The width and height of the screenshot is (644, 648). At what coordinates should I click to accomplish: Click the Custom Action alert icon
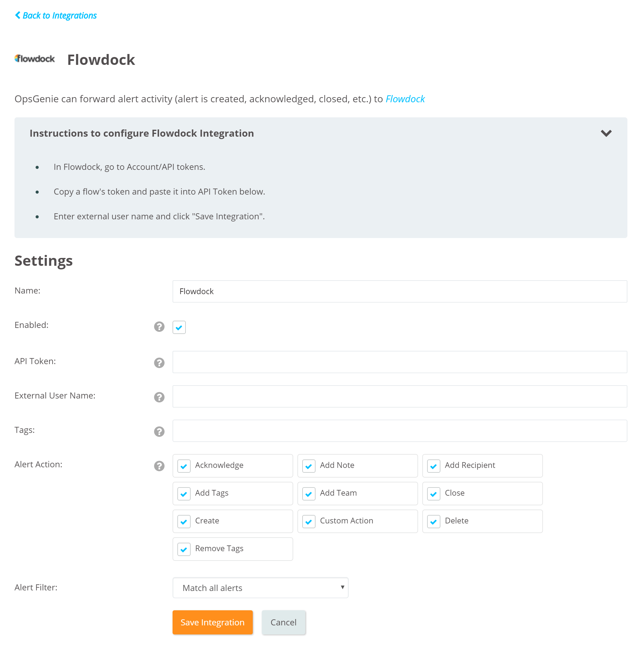[x=309, y=521]
